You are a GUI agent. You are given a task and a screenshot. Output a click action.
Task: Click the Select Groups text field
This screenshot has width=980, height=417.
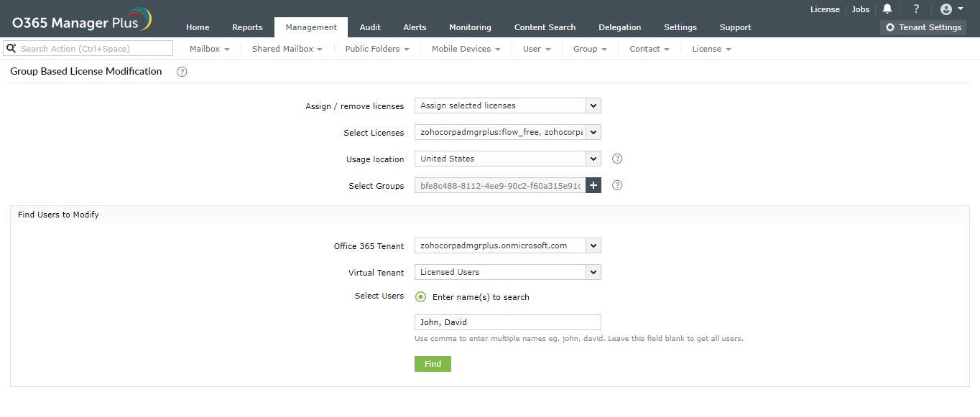click(x=500, y=185)
